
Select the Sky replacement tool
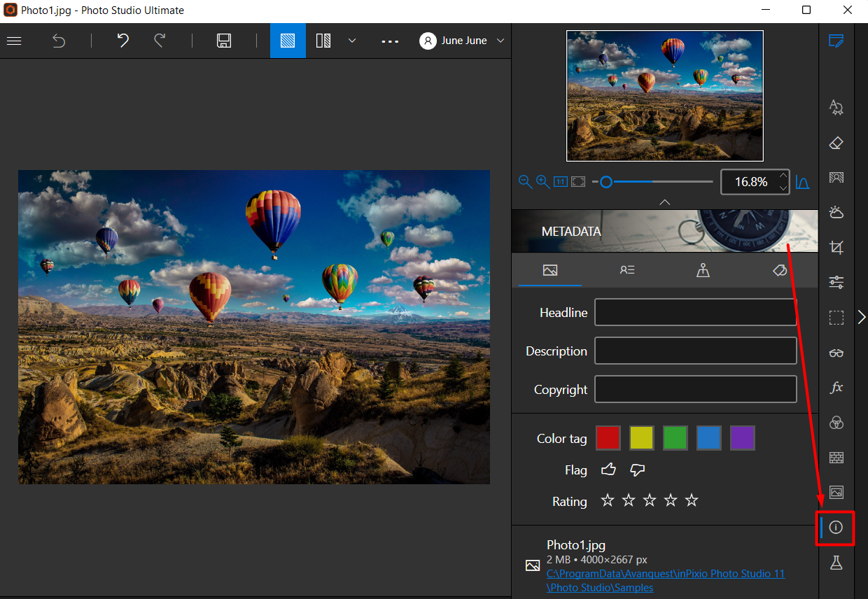836,213
